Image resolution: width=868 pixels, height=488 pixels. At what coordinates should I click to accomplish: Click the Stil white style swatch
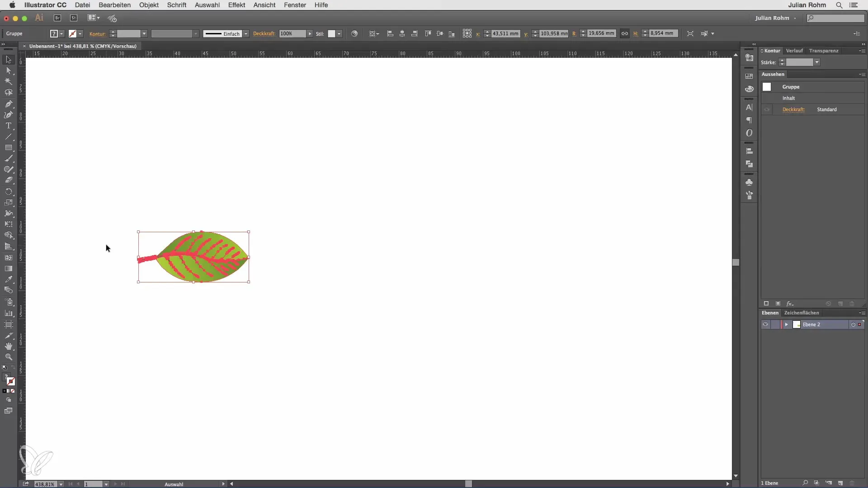pyautogui.click(x=331, y=34)
